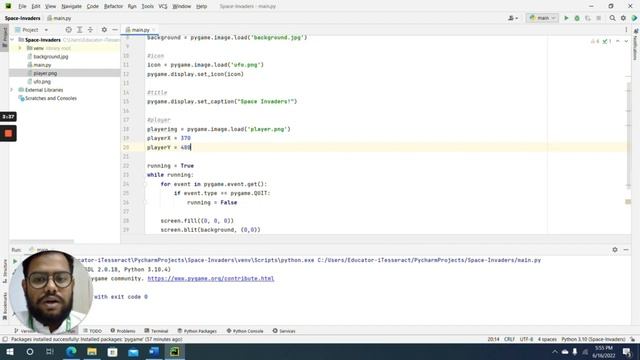Image resolution: width=640 pixels, height=360 pixels.
Task: Click the Run with Coverage icon
Action: tap(588, 18)
